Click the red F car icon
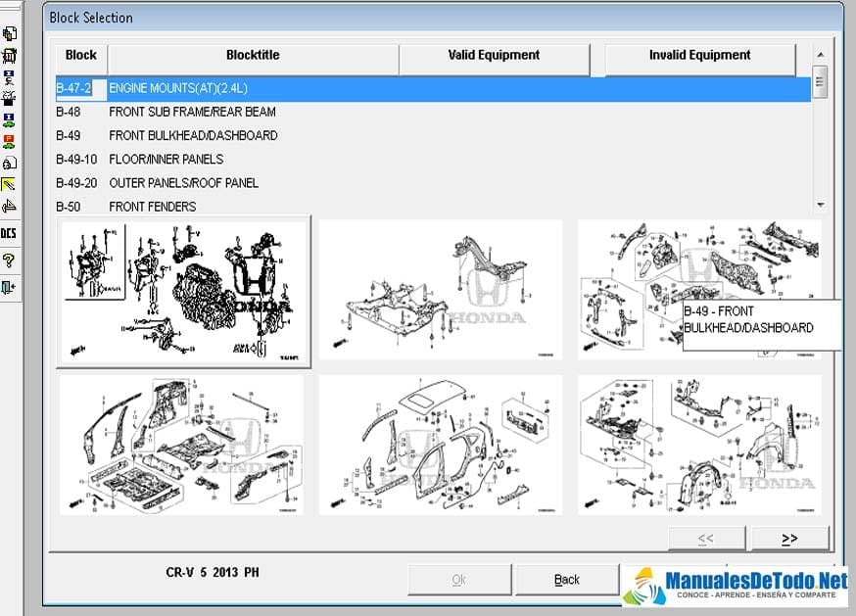Image resolution: width=856 pixels, height=616 pixels. click(x=9, y=141)
